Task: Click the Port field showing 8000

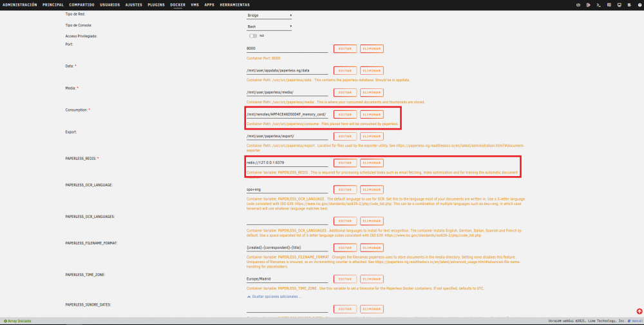Action: click(x=287, y=48)
